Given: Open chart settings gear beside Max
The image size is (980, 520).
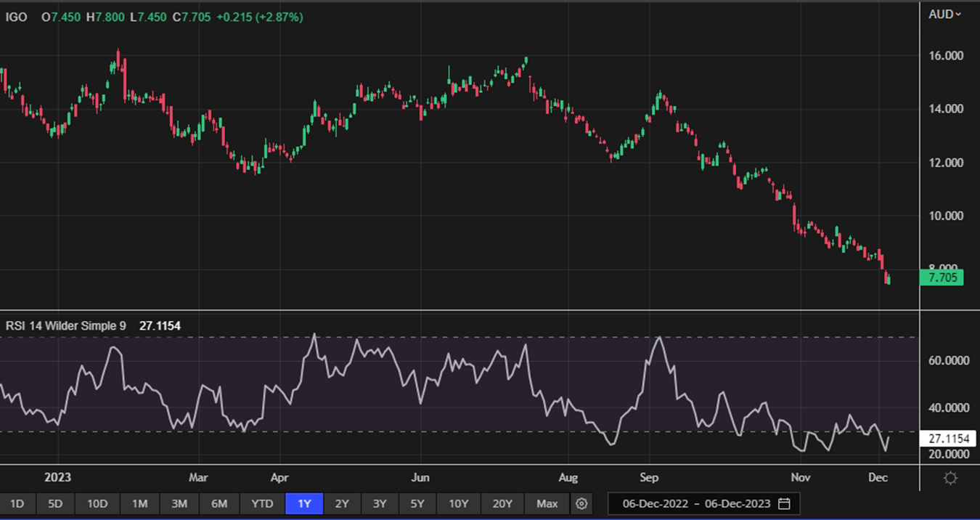Looking at the screenshot, I should pos(581,503).
